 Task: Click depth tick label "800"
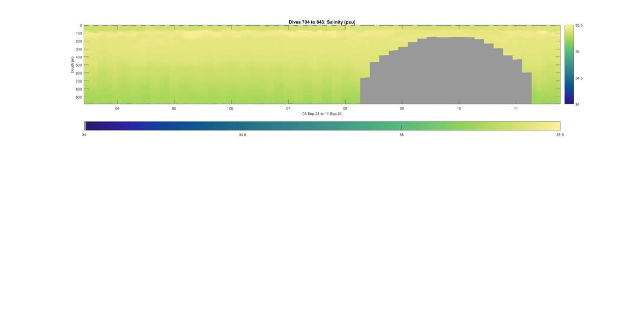[x=78, y=90]
